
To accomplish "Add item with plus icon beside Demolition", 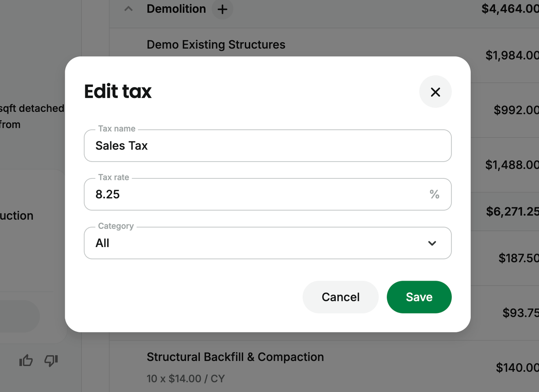I will point(222,9).
